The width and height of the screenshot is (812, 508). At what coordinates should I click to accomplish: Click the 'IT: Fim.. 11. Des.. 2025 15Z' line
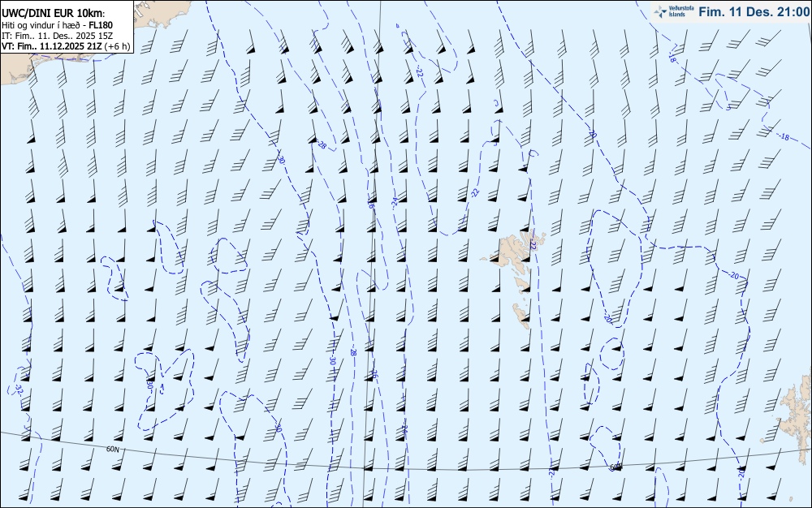coord(57,36)
